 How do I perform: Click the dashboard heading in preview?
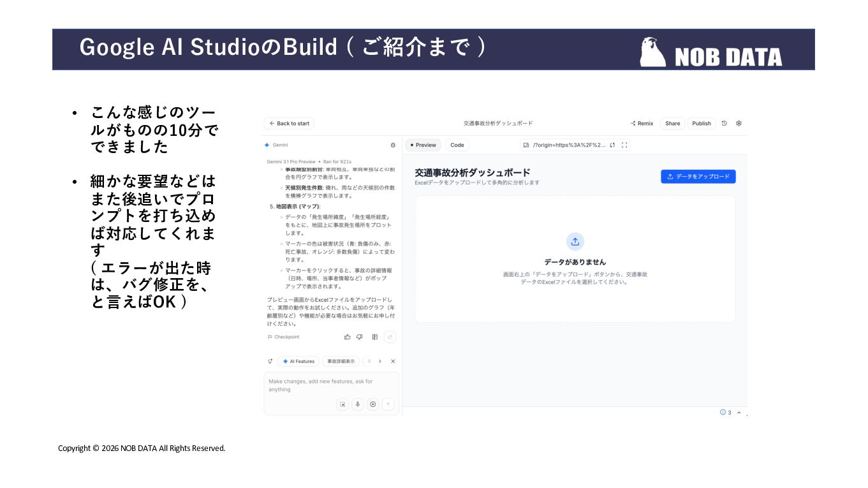click(473, 172)
